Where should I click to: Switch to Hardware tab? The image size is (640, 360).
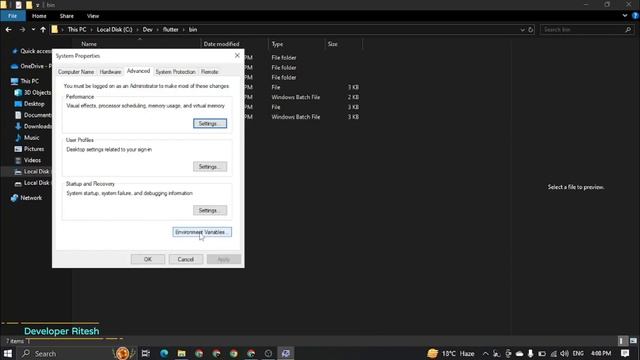coord(110,72)
